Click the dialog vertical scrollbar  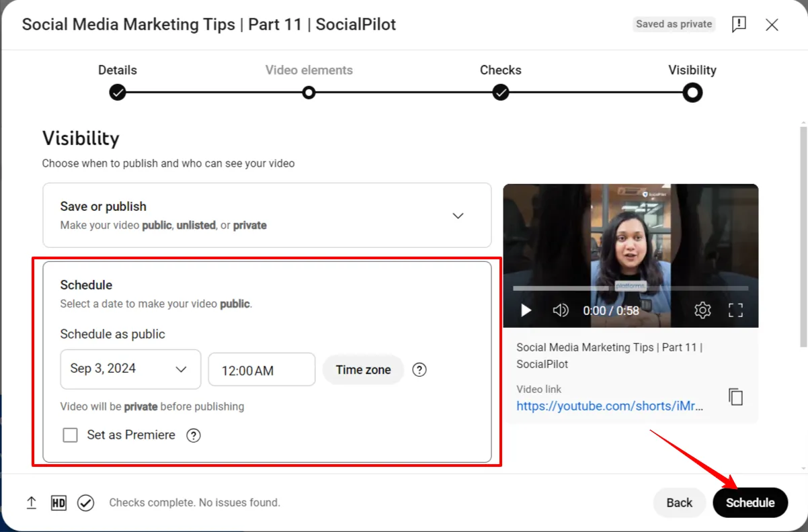803,236
